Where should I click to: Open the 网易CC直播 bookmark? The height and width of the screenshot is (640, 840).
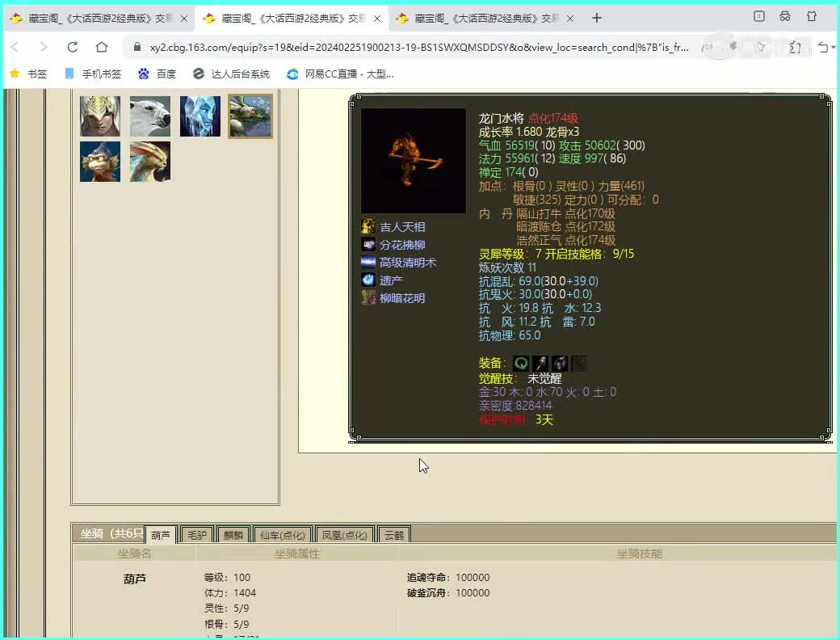pyautogui.click(x=340, y=74)
